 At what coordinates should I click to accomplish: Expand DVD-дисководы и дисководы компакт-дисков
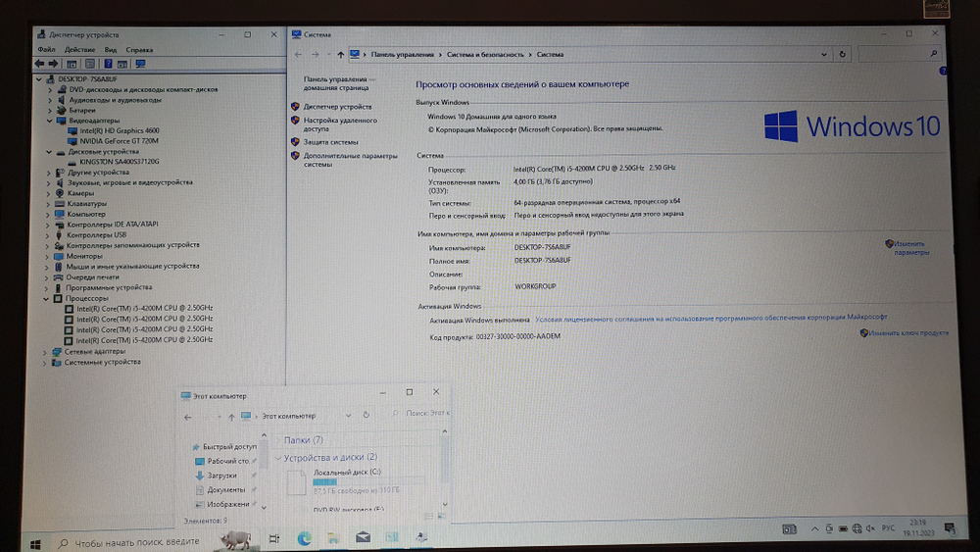coord(50,90)
